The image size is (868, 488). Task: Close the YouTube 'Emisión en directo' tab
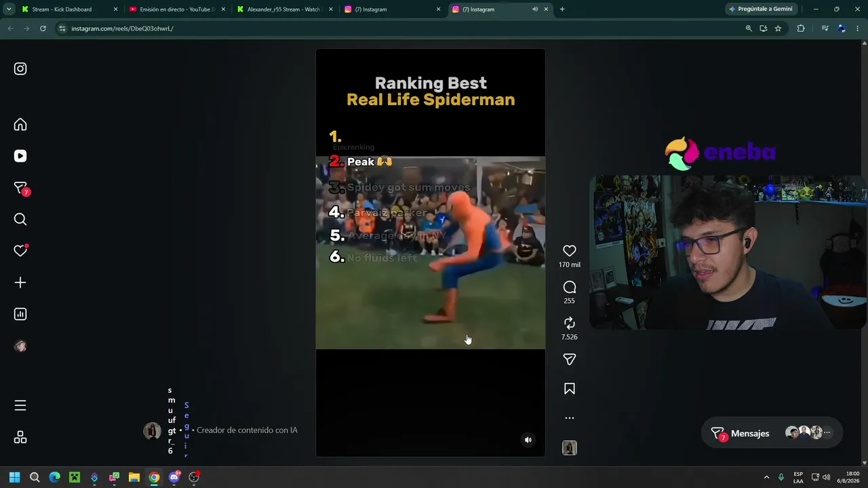pos(223,9)
